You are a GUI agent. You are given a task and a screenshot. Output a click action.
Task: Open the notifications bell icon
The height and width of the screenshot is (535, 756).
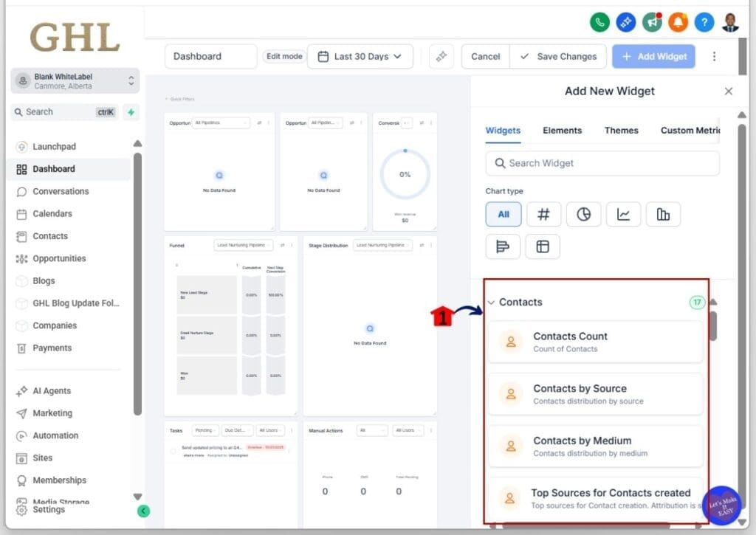[678, 22]
